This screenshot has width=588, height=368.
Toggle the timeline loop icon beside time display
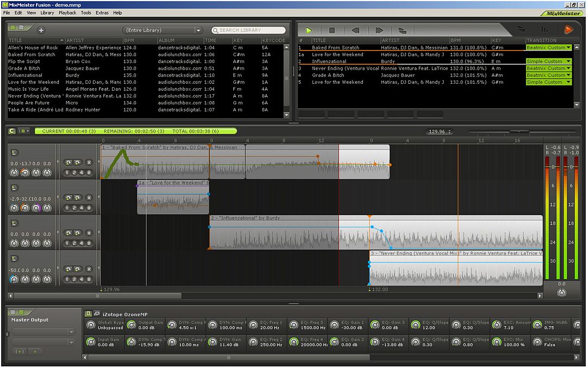[13, 131]
